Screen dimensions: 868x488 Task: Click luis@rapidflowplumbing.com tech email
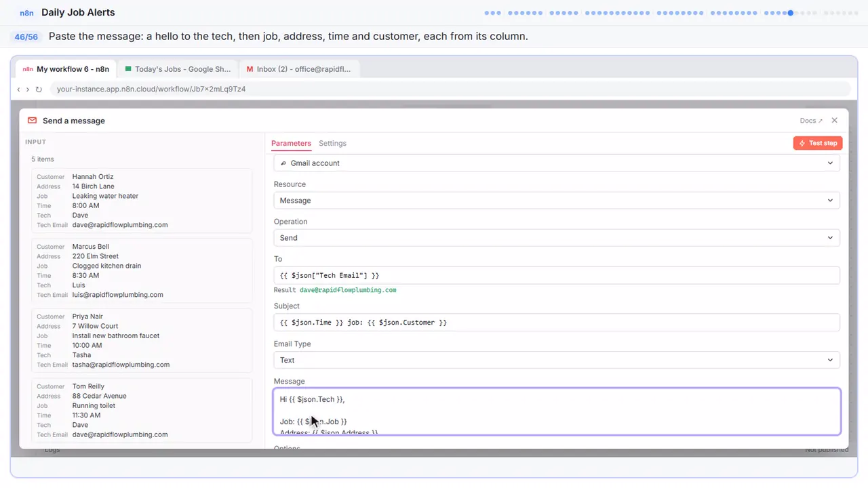pyautogui.click(x=118, y=295)
